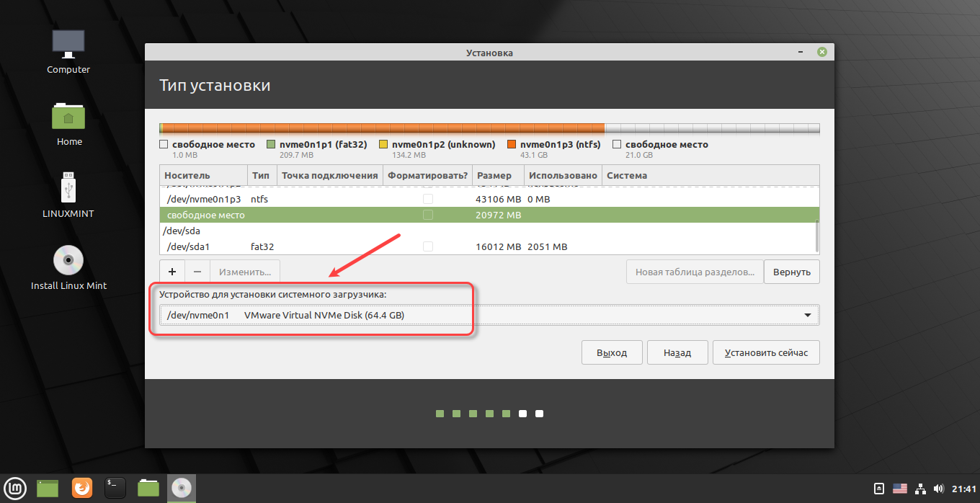This screenshot has width=980, height=503.
Task: Click the Форматировать? column header
Action: tap(427, 175)
